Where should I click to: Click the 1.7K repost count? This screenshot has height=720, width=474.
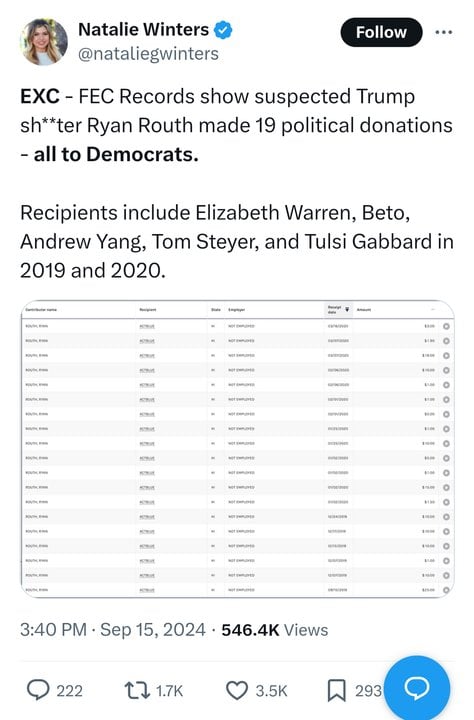coord(169,691)
